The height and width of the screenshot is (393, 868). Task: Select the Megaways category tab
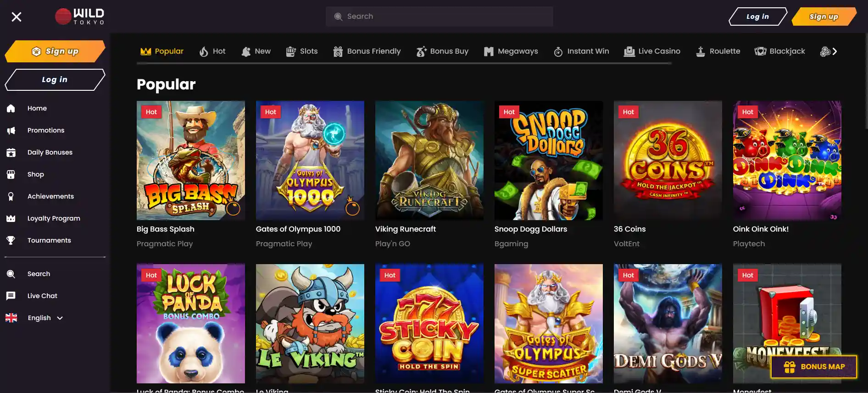[511, 51]
